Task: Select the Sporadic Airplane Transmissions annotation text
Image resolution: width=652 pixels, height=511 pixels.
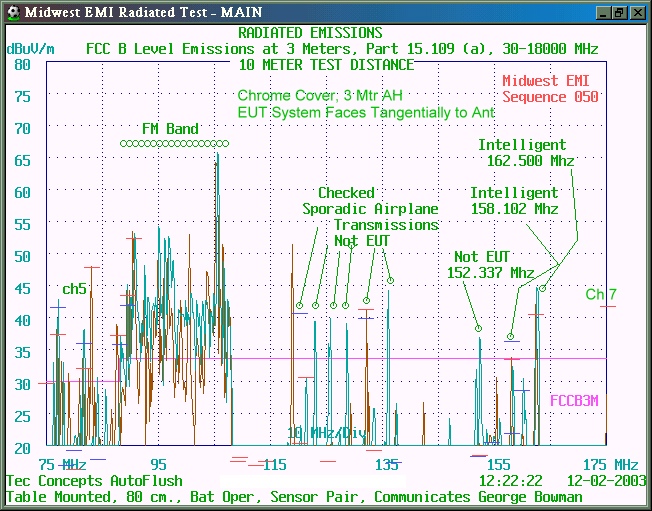Action: [370, 209]
